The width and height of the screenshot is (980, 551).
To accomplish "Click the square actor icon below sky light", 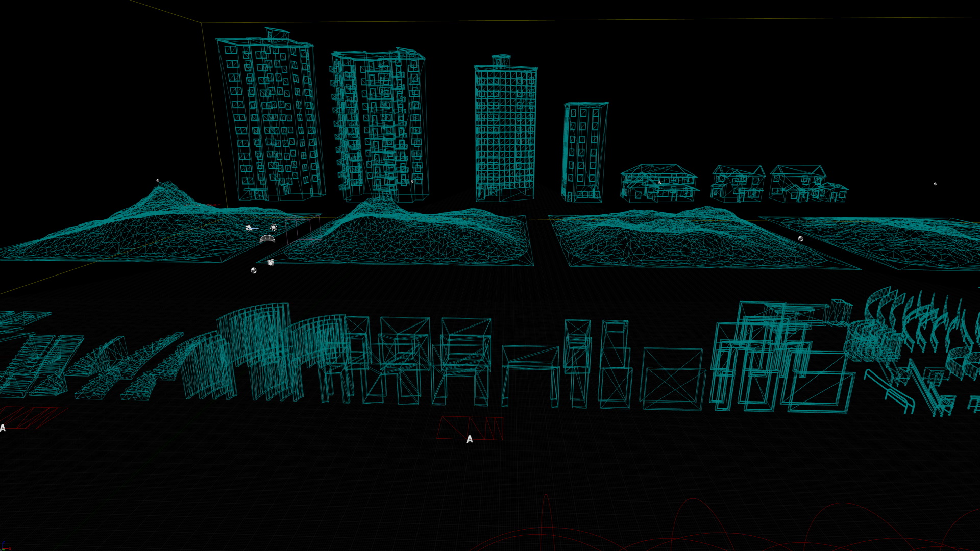I will pyautogui.click(x=271, y=262).
